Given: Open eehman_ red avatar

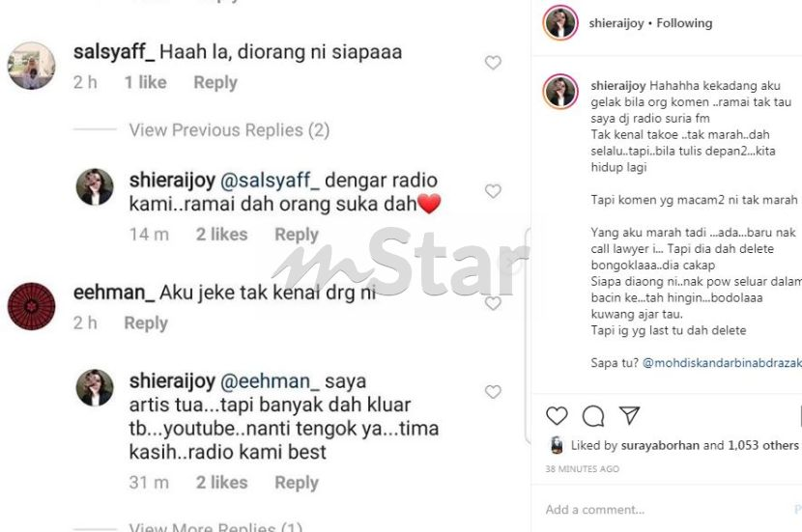Looking at the screenshot, I should 31,306.
